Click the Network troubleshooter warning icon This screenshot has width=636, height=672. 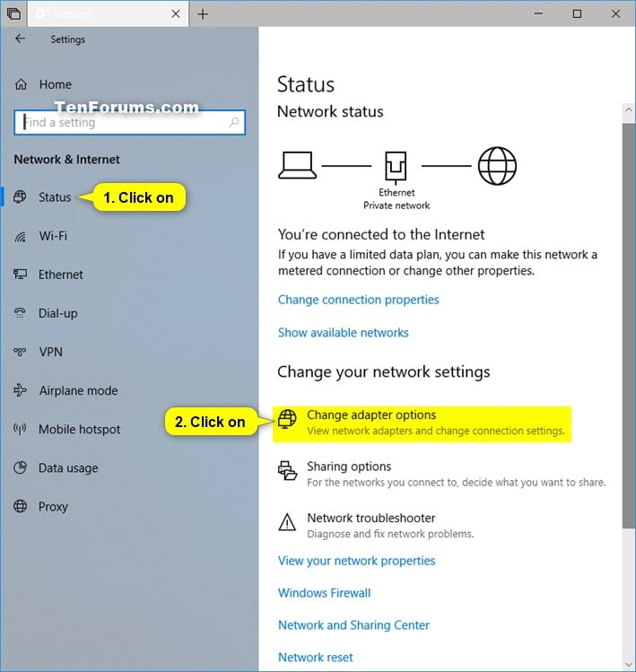coord(287,522)
